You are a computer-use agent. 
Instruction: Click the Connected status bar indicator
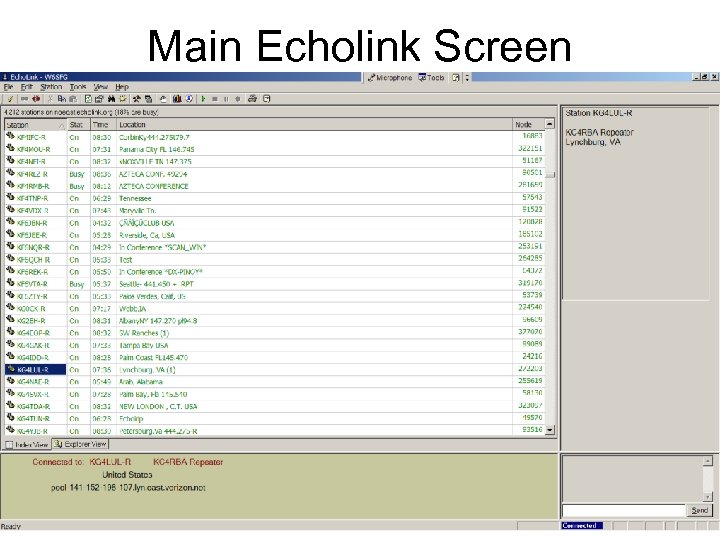tap(582, 526)
